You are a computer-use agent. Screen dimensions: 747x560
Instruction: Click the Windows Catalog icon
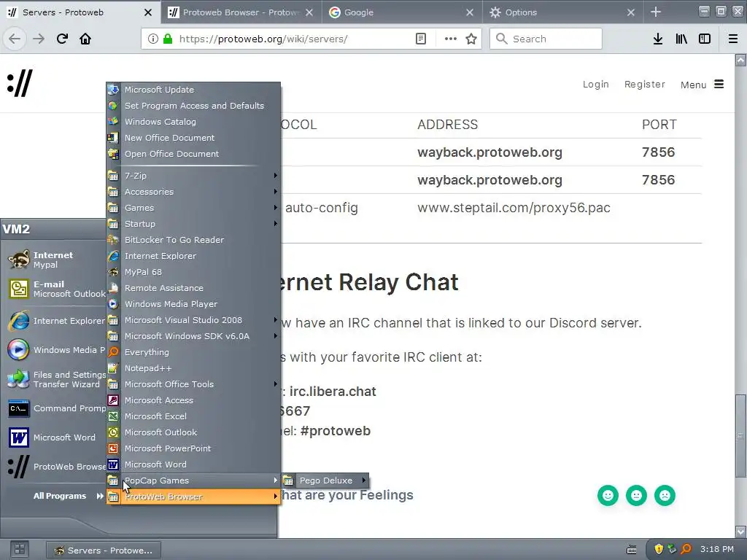coord(113,122)
